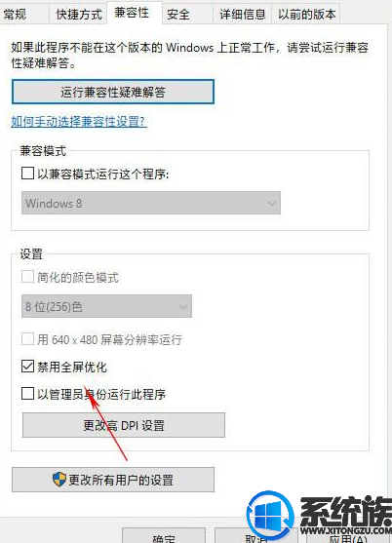392x543 pixels.
Task: Check 以管理员身份运行此程序 checkbox
Action: pyautogui.click(x=27, y=394)
